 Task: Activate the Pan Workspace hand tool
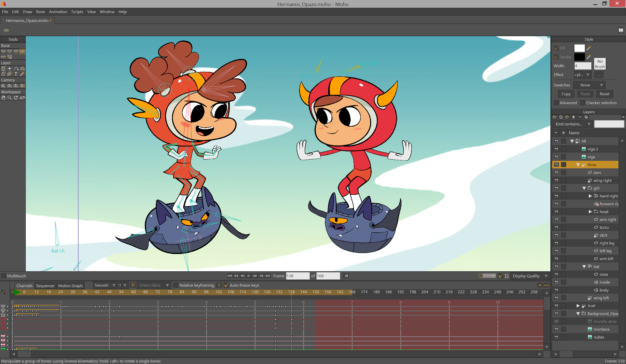point(3,98)
